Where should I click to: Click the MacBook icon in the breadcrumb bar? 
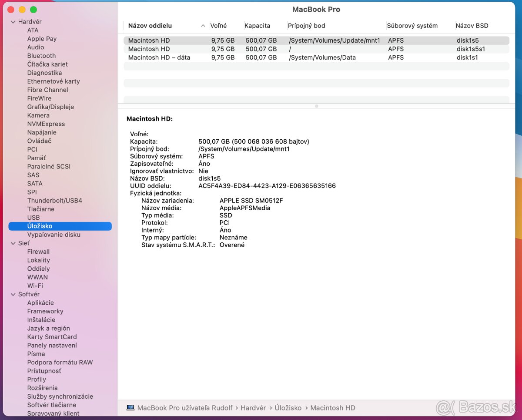(x=130, y=408)
